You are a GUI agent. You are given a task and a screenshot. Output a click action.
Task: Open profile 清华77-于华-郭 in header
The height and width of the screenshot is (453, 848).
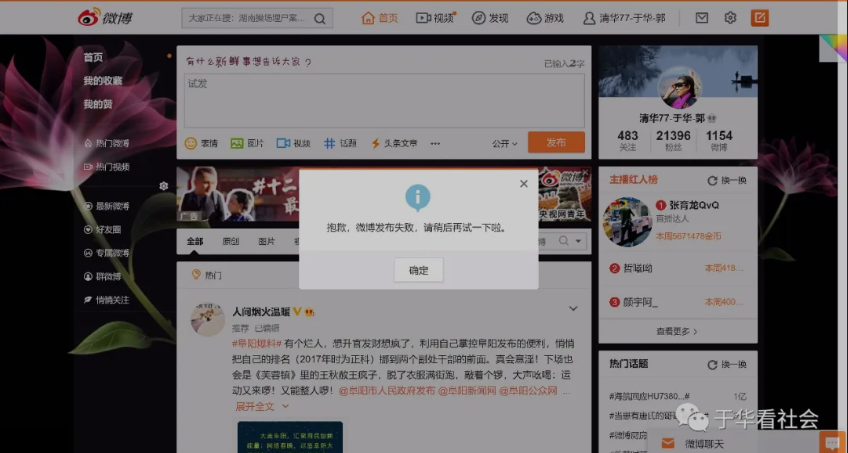point(624,18)
